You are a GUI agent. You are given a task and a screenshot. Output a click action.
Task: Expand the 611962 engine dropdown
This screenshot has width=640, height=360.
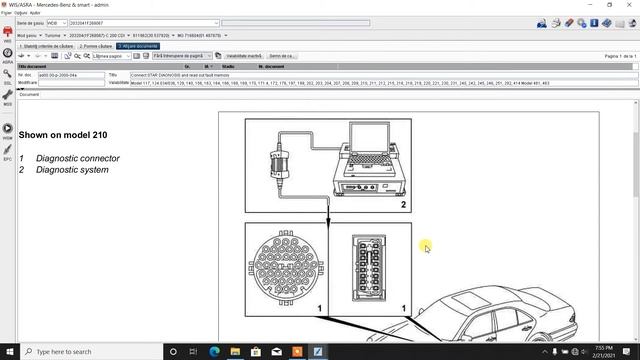point(173,36)
